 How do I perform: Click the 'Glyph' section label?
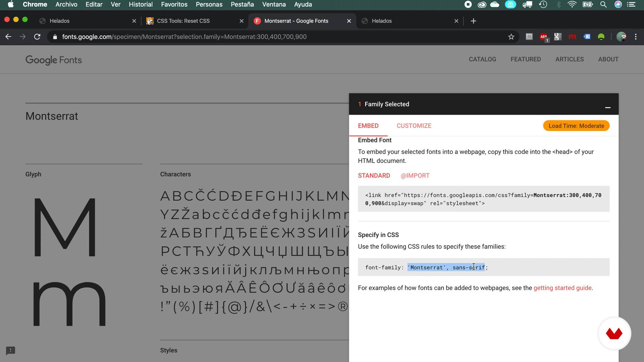(x=33, y=174)
